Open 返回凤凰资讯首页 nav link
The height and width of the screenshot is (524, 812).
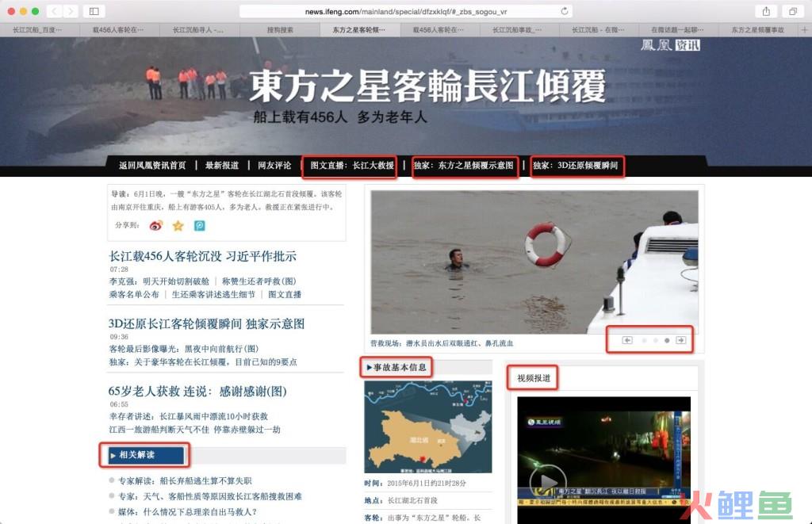(x=152, y=165)
